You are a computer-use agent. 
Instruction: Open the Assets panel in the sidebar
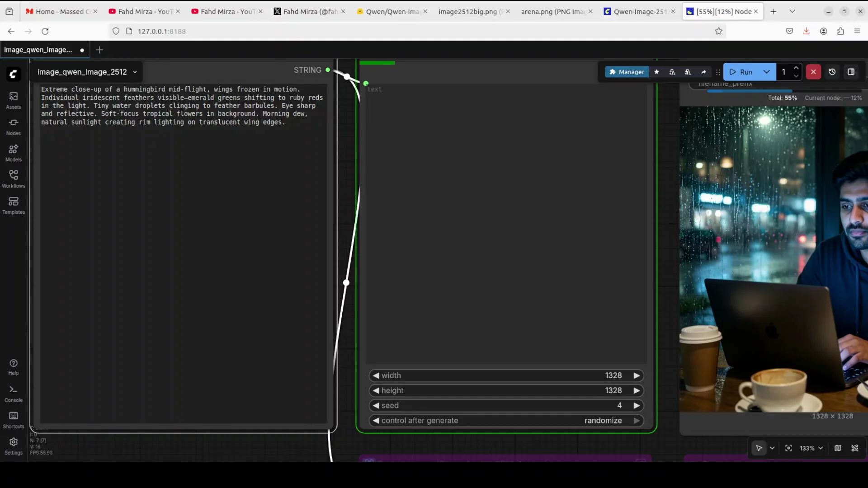(x=13, y=100)
